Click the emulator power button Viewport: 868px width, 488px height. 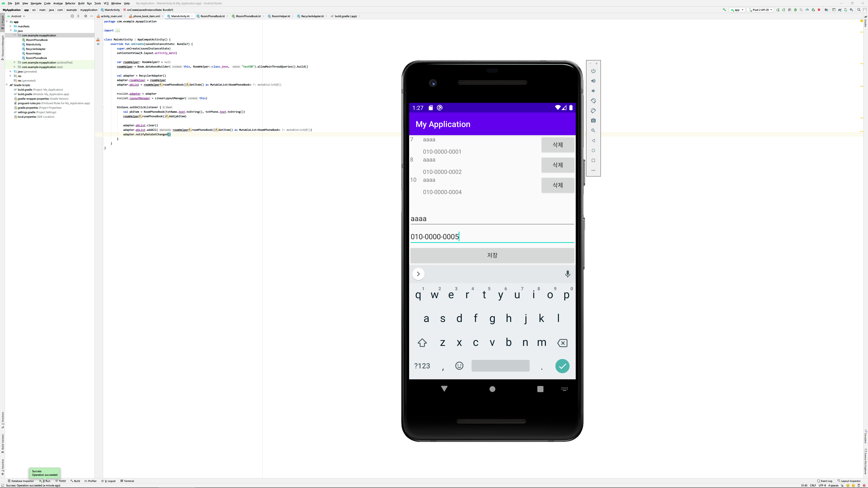593,71
